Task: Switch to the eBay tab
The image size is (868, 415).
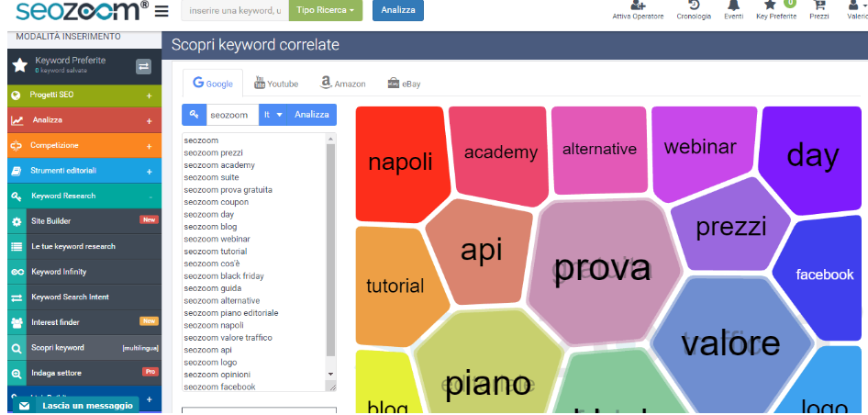Action: 404,84
